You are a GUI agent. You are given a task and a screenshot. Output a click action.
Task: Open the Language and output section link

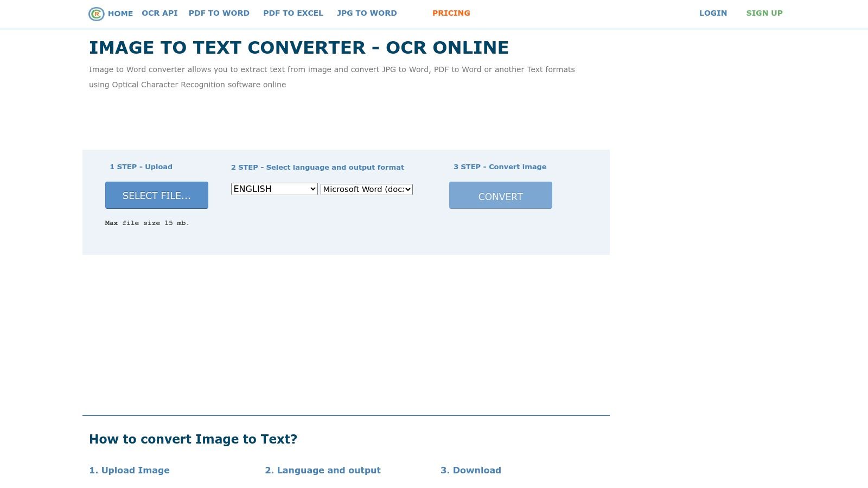(323, 470)
